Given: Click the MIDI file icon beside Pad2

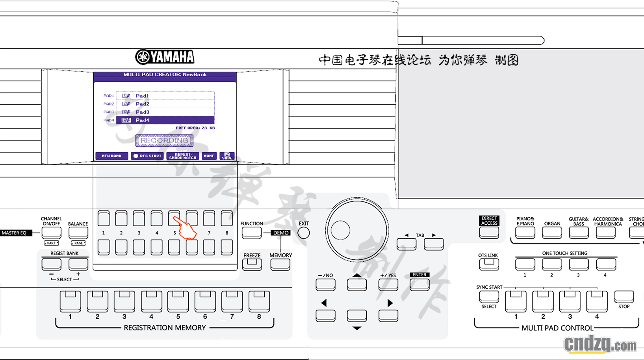Looking at the screenshot, I should click(126, 104).
